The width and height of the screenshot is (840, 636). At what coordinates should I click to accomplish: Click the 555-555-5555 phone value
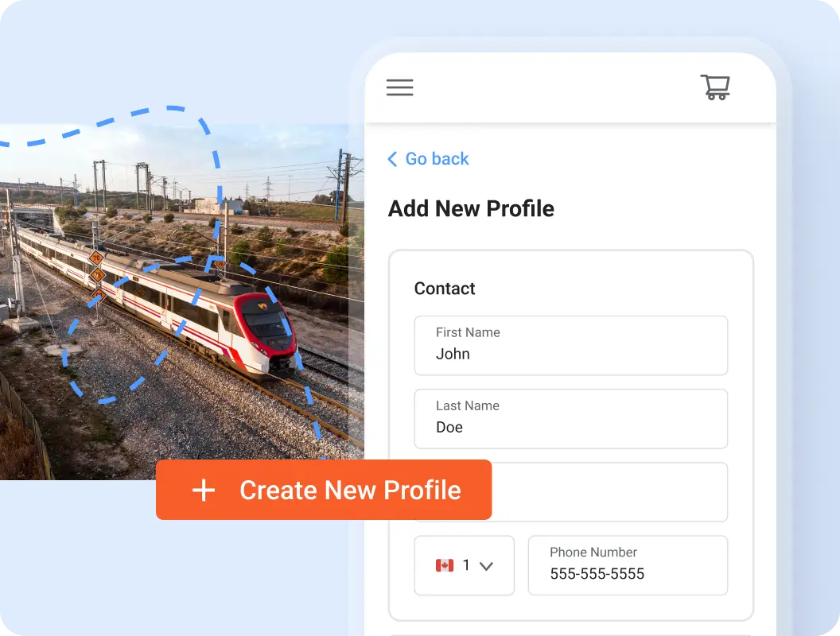pos(597,574)
